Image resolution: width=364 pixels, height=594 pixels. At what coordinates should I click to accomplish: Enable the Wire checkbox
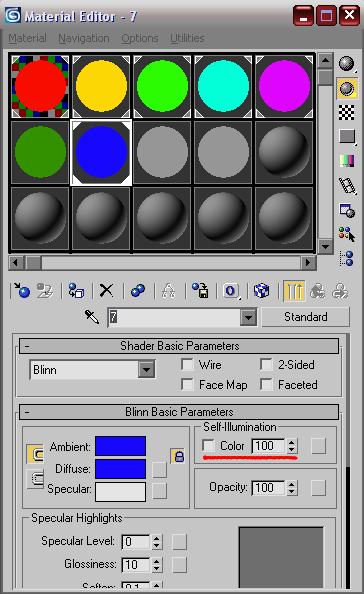click(x=187, y=365)
